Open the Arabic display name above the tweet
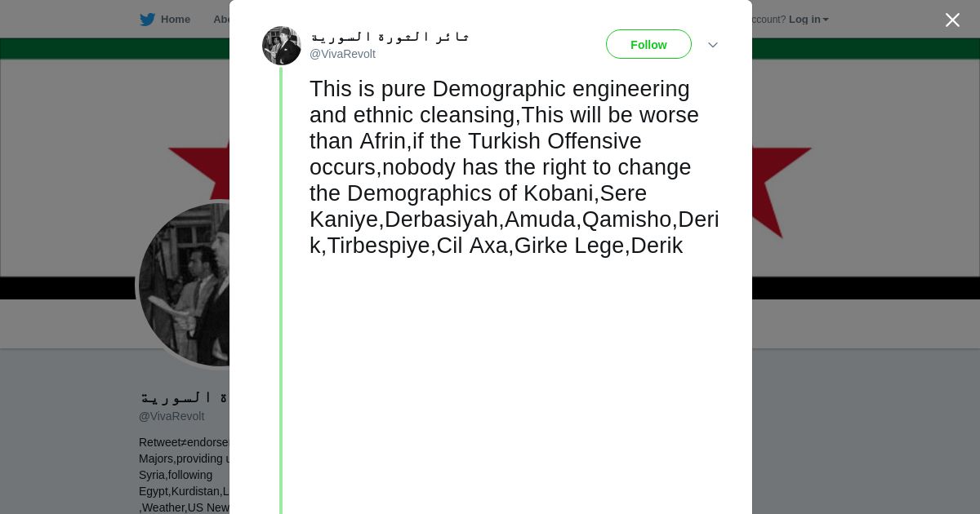 (389, 37)
